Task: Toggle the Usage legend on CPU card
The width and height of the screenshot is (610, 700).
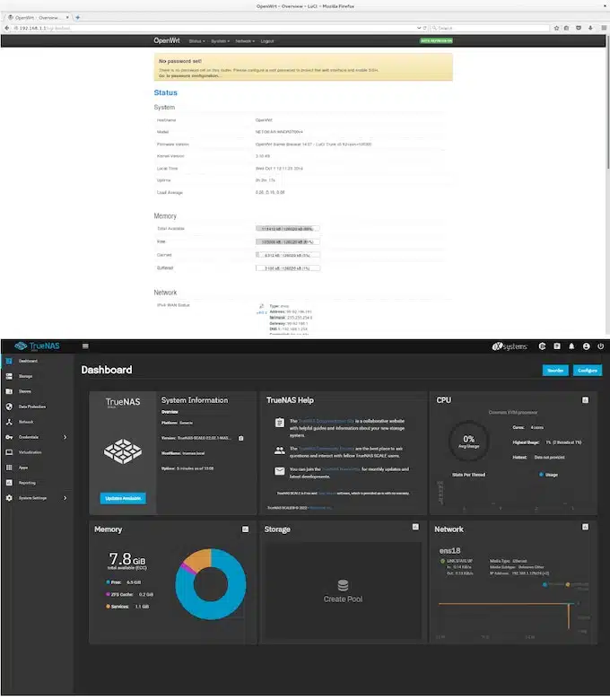Action: tap(548, 475)
